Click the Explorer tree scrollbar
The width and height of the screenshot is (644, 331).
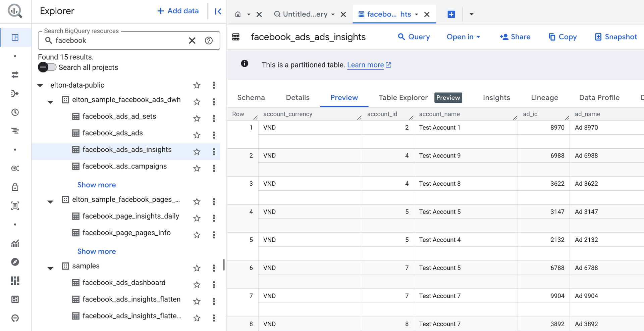224,265
